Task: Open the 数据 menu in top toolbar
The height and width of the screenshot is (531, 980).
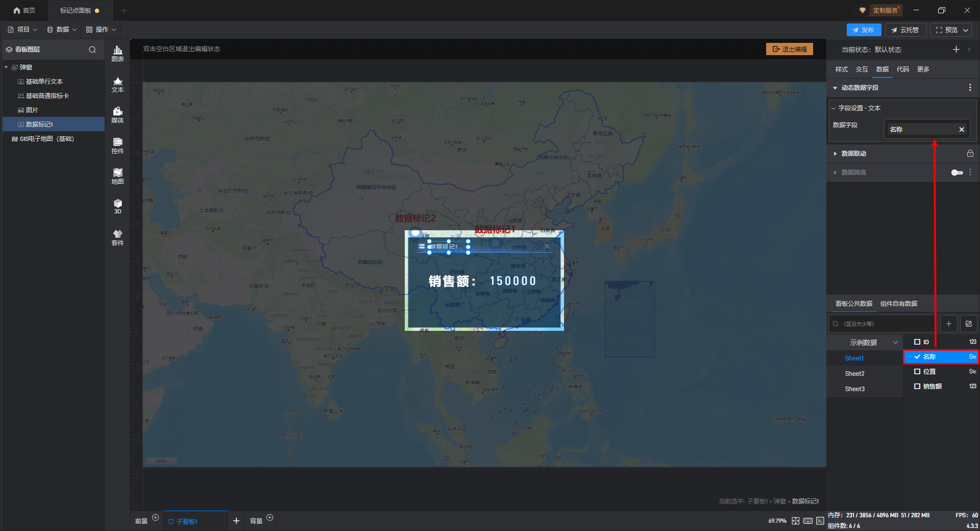Action: (x=62, y=30)
